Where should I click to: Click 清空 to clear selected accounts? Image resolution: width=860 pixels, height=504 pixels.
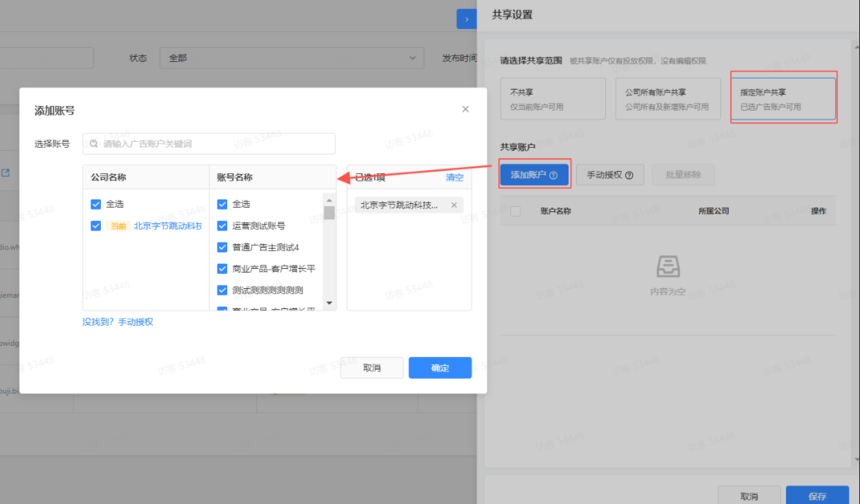coord(454,177)
